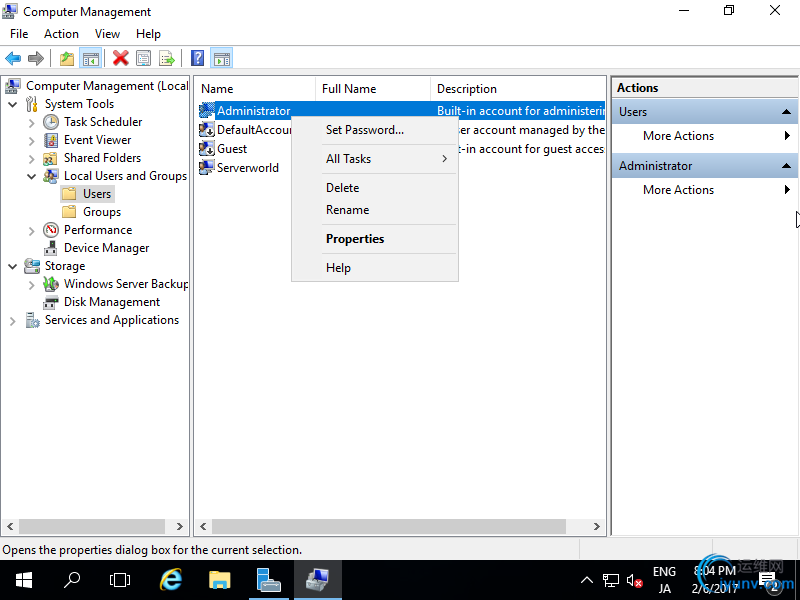Image resolution: width=800 pixels, height=600 pixels.
Task: Click the muted volume tray icon
Action: point(634,581)
